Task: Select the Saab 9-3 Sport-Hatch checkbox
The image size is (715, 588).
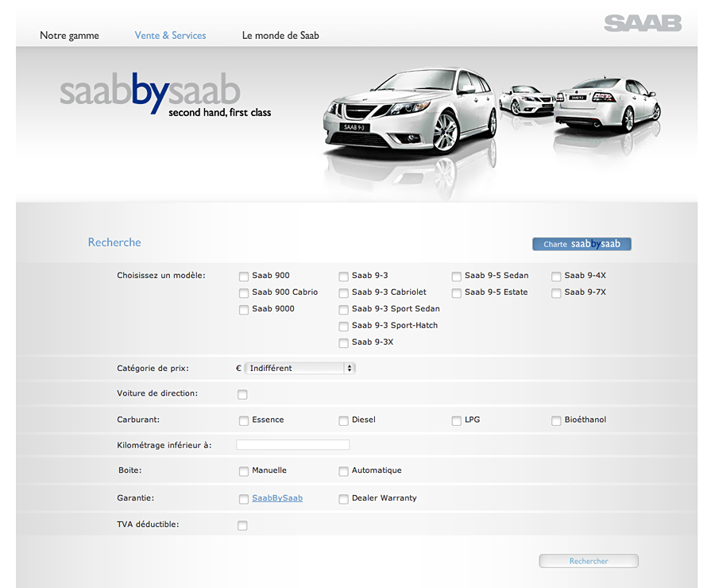Action: tap(344, 327)
